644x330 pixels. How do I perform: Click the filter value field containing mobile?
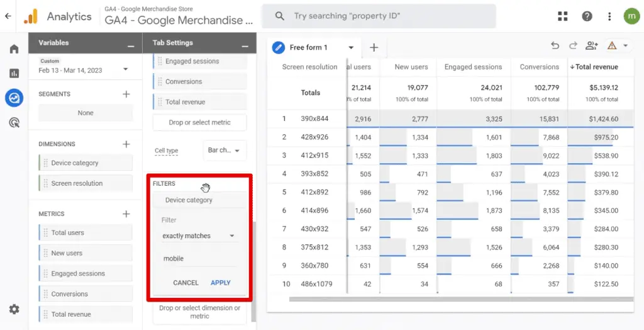(x=197, y=258)
